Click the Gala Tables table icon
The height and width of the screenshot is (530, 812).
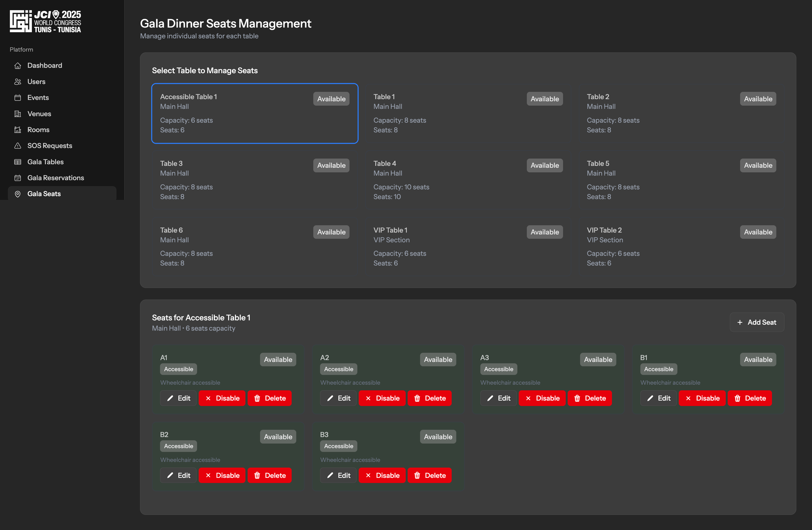click(18, 162)
